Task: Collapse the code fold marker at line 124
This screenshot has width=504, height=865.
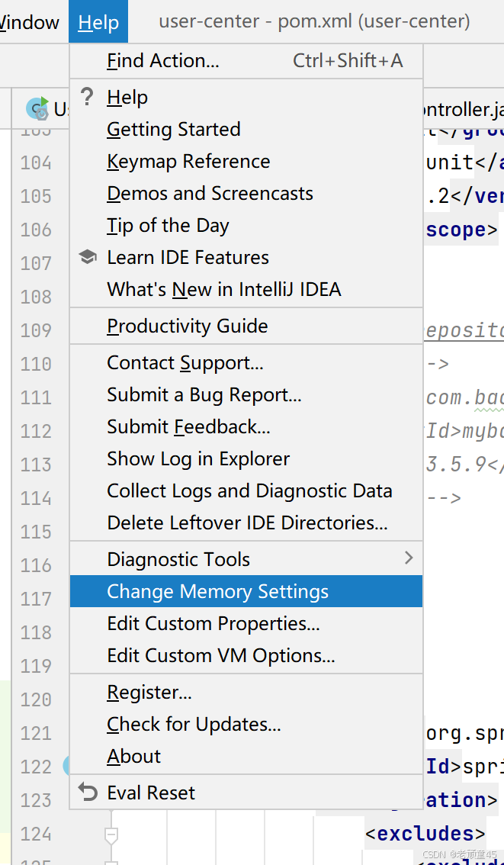Action: 111,836
